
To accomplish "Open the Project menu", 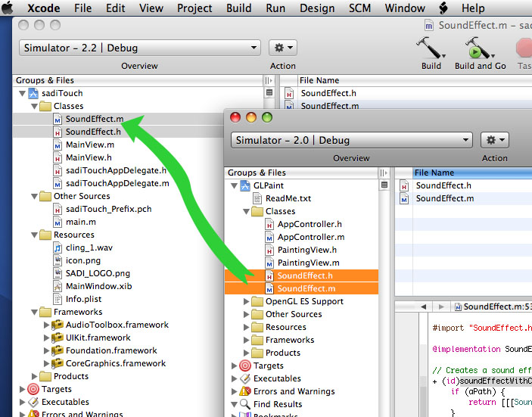I will pos(194,8).
